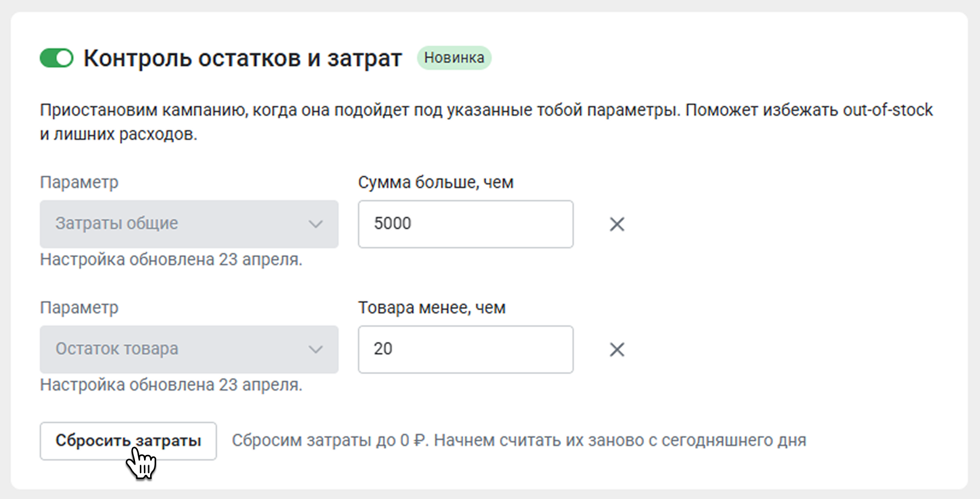Click the Приостановим кампанию description paragraph
Image resolution: width=980 pixels, height=499 pixels.
(x=486, y=122)
